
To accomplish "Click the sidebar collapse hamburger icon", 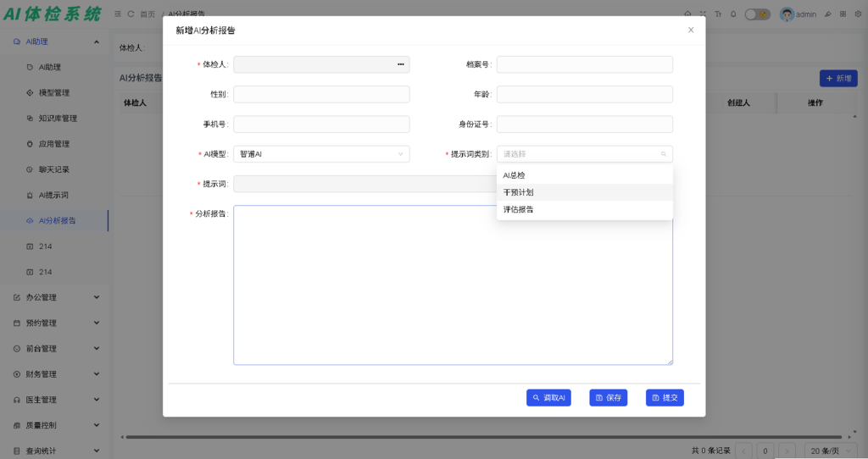I will tap(118, 14).
